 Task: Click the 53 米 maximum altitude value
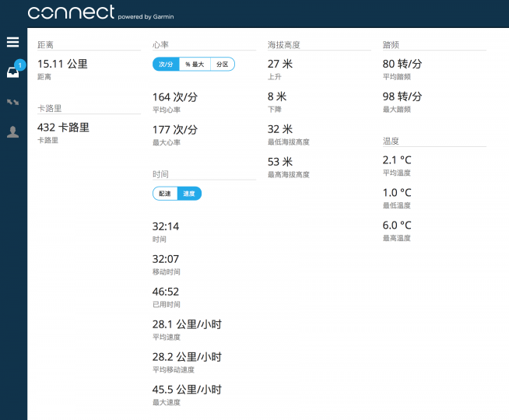(280, 162)
